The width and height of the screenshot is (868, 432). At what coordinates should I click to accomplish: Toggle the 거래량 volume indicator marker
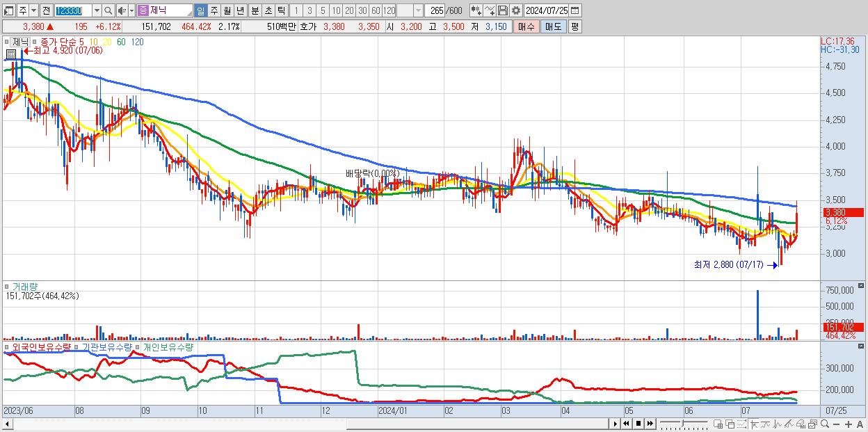(x=8, y=287)
